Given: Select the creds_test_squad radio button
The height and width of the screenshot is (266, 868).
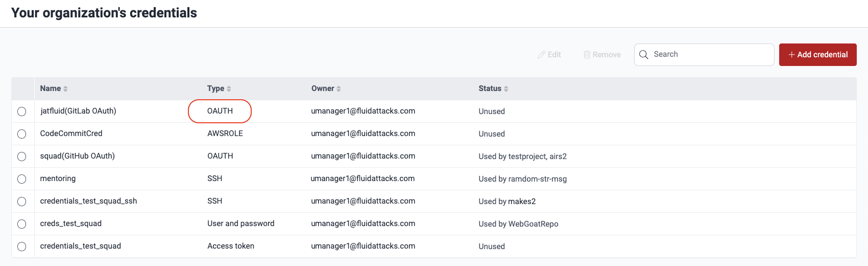Looking at the screenshot, I should coord(21,224).
